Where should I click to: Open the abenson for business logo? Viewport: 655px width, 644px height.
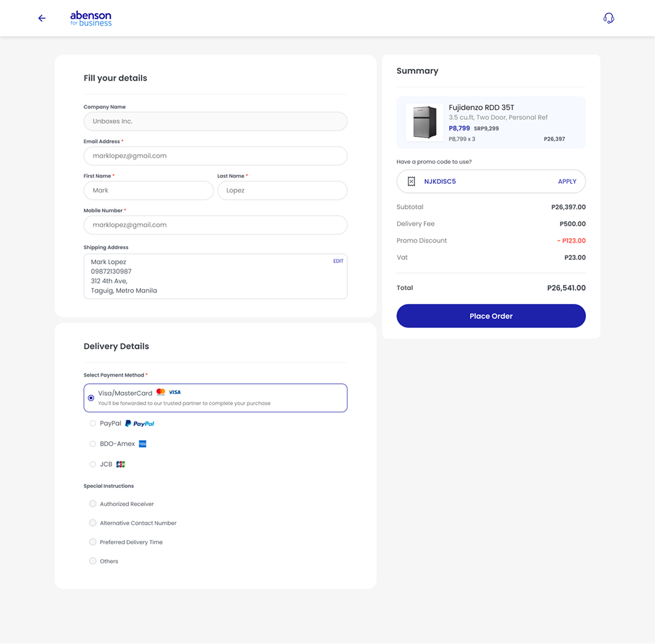click(x=91, y=19)
